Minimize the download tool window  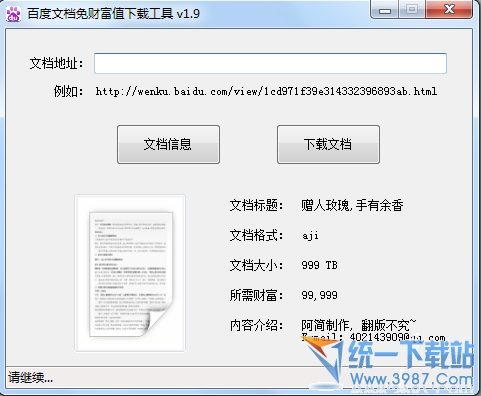click(385, 10)
